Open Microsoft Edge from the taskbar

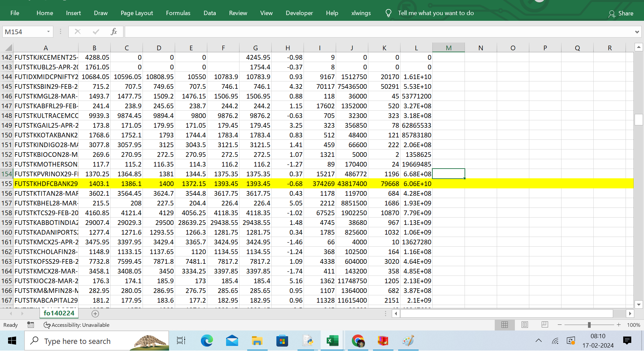[207, 341]
